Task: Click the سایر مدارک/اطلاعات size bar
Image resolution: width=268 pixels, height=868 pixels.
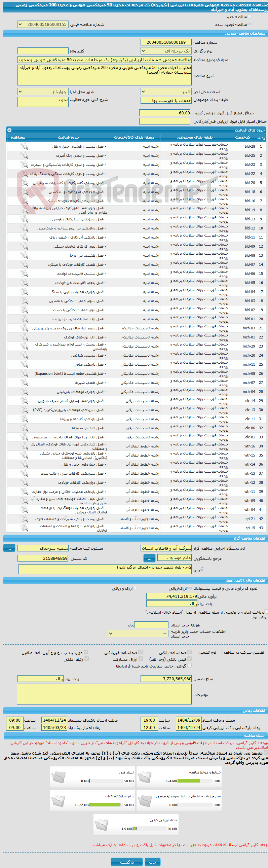Action: 106,805
